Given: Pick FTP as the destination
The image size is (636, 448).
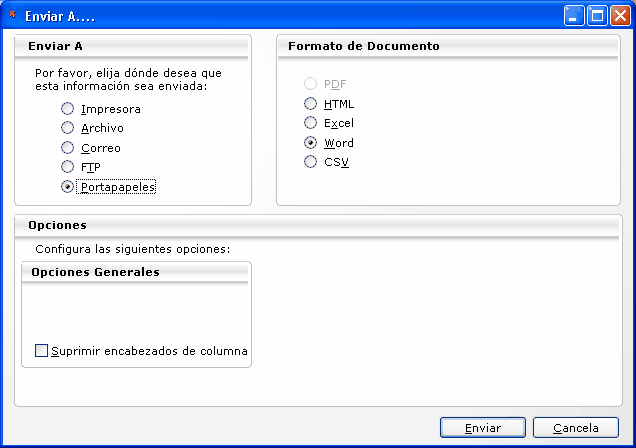Looking at the screenshot, I should (x=68, y=166).
